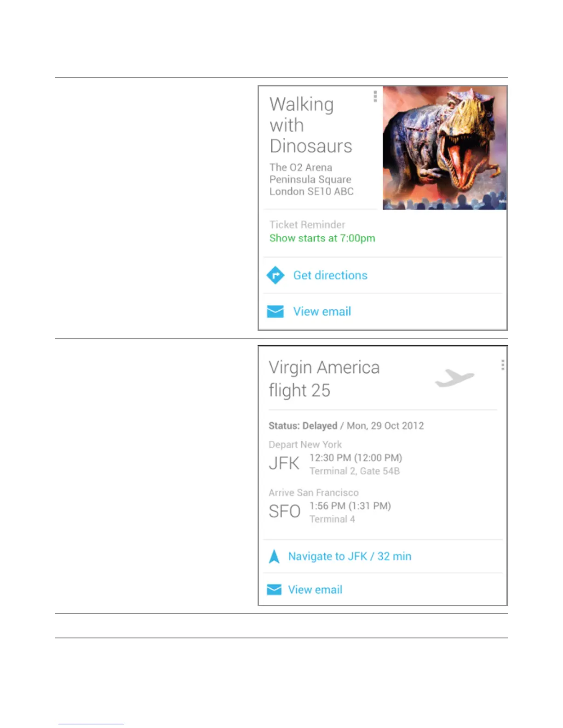
Task: Tap Show starts at 7:00pm text
Action: coord(322,238)
